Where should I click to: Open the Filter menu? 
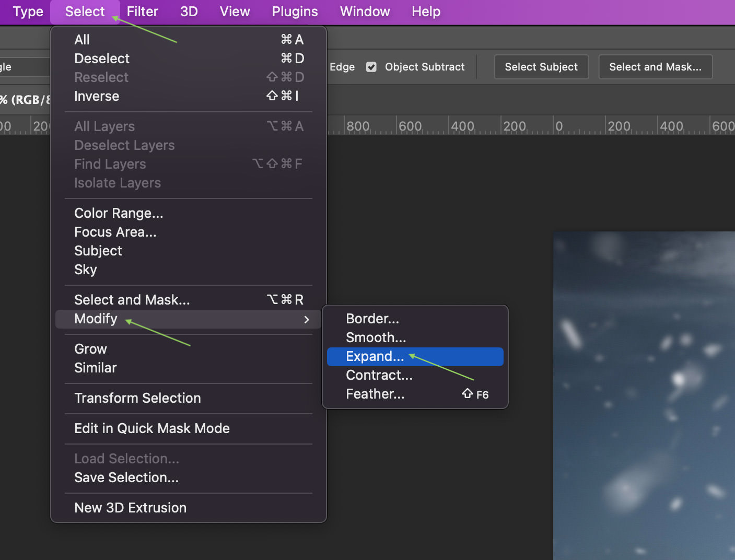click(142, 11)
